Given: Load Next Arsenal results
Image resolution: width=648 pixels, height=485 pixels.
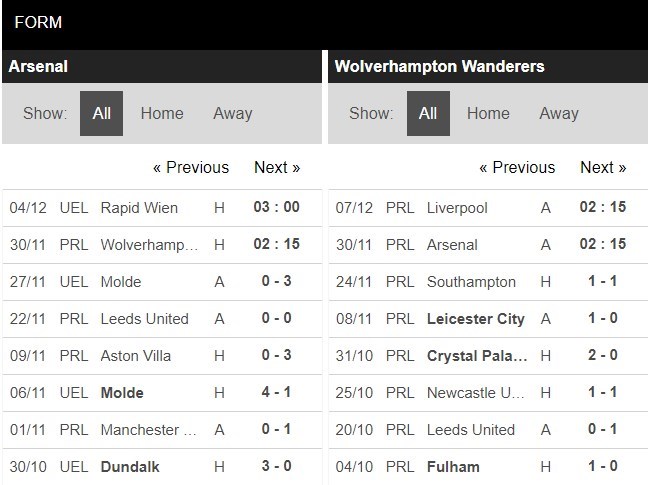Looking at the screenshot, I should [x=277, y=167].
